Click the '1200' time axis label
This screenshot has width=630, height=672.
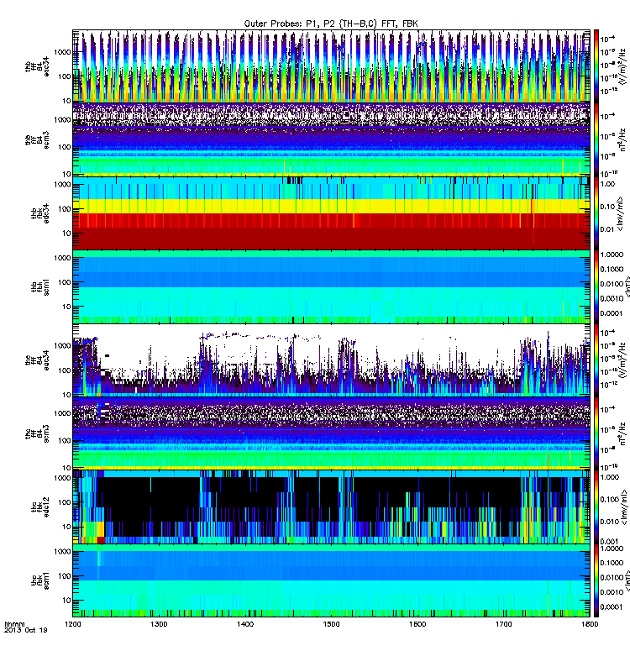pos(72,624)
